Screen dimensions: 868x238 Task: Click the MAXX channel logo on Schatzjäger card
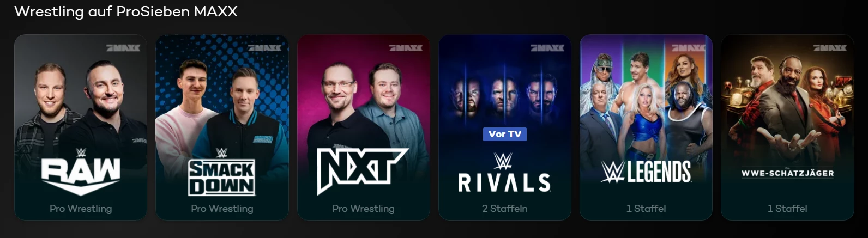pos(830,48)
